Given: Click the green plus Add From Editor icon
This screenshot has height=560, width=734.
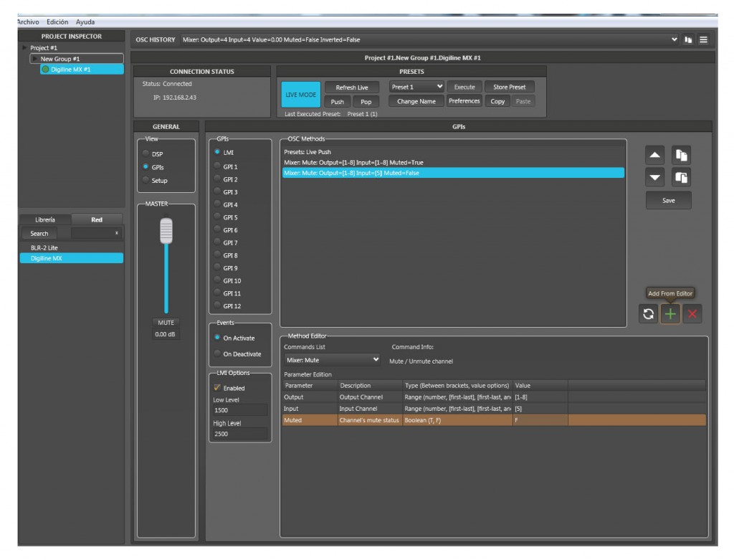Looking at the screenshot, I should pyautogui.click(x=670, y=313).
